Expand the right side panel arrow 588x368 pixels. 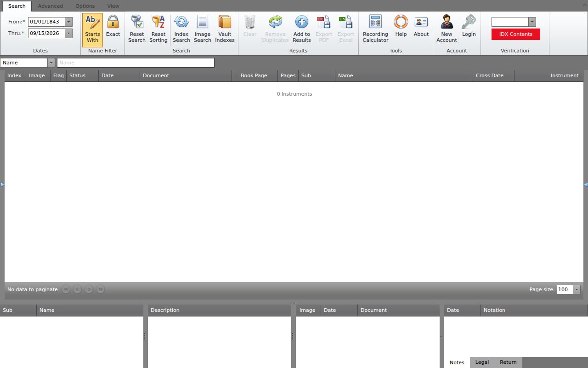586,184
